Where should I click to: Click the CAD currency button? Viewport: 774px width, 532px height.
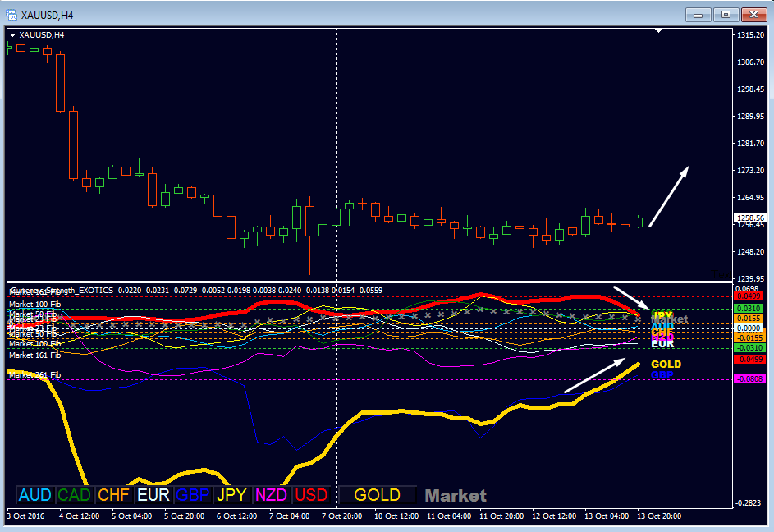pos(74,495)
